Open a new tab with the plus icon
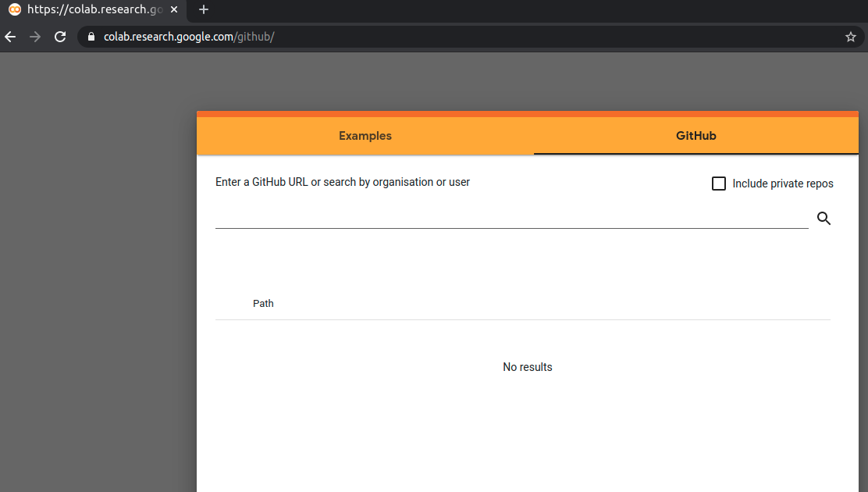 point(203,9)
